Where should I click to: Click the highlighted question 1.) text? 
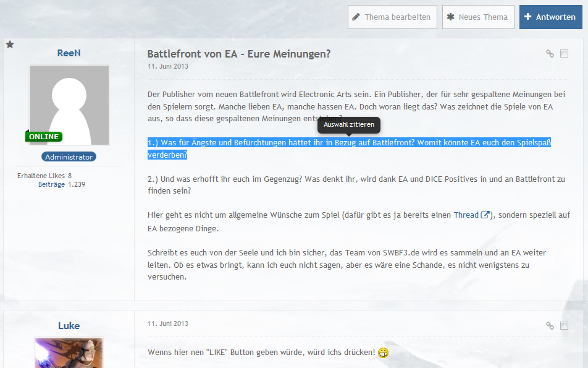tap(349, 148)
